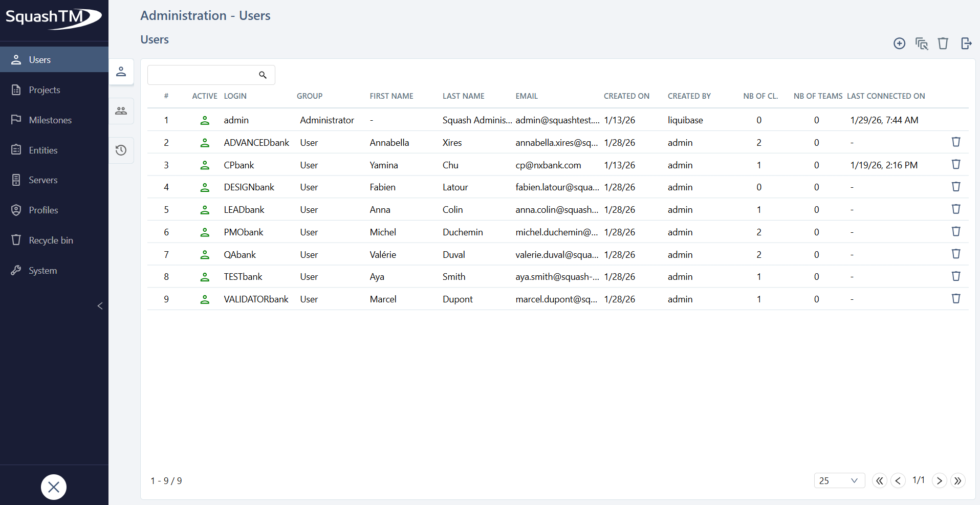980x505 pixels.
Task: Add a new user with the plus icon
Action: [899, 43]
